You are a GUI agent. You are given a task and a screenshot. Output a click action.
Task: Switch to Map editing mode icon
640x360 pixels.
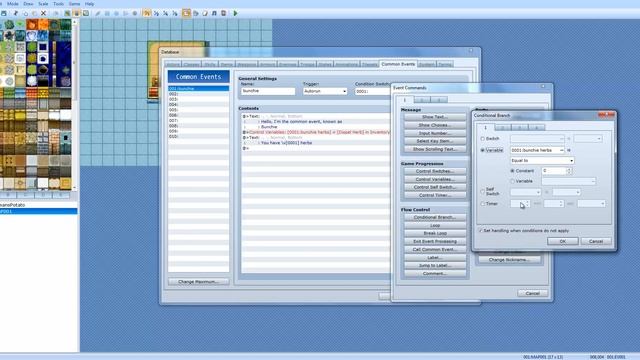[x=67, y=13]
